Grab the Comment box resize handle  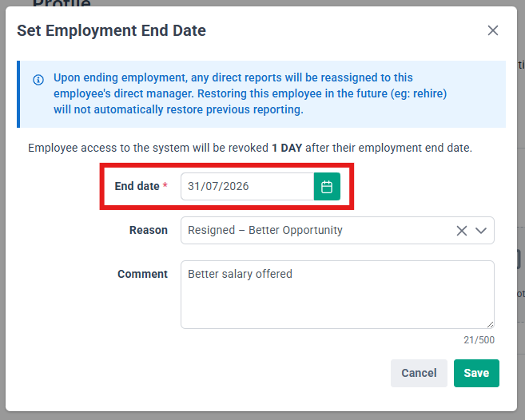(x=490, y=325)
